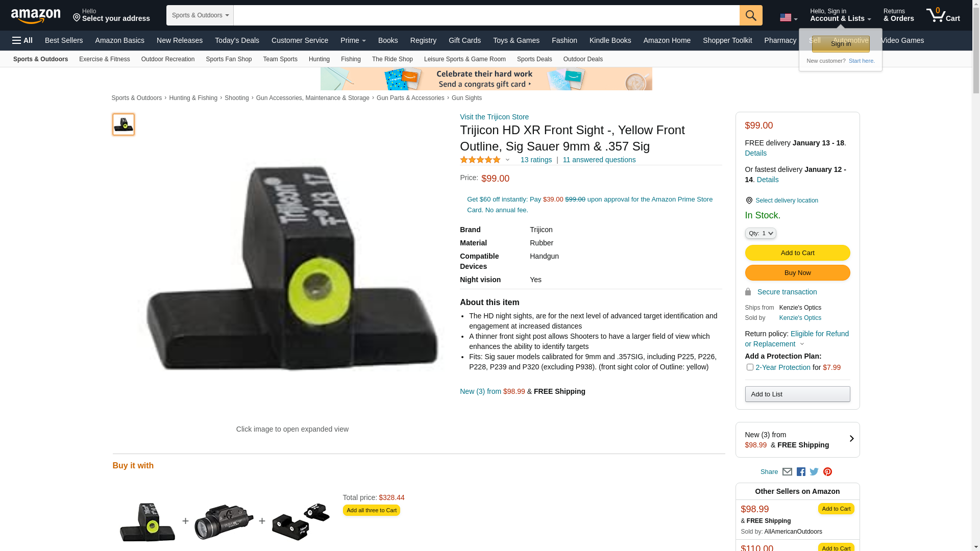Share the product on Pinterest
The height and width of the screenshot is (551, 980).
(827, 472)
